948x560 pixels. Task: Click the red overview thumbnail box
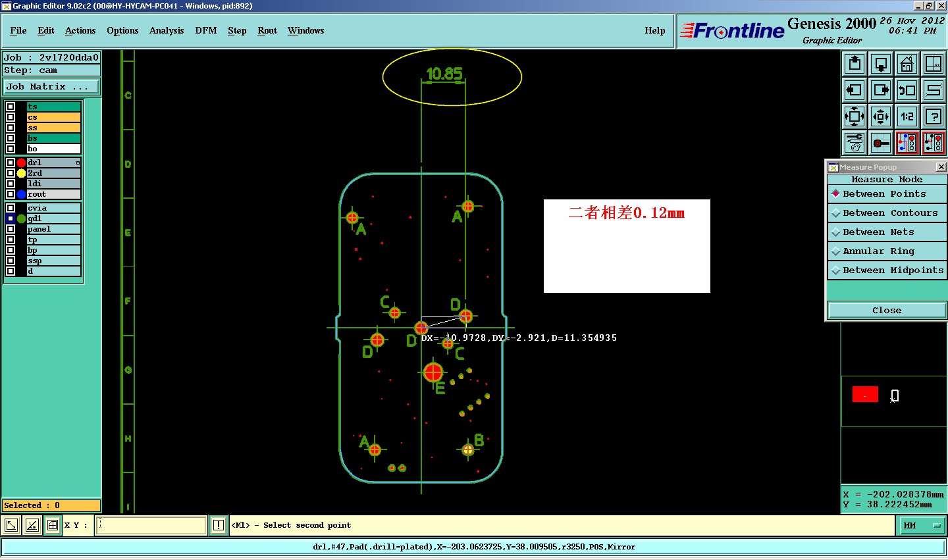[x=865, y=394]
